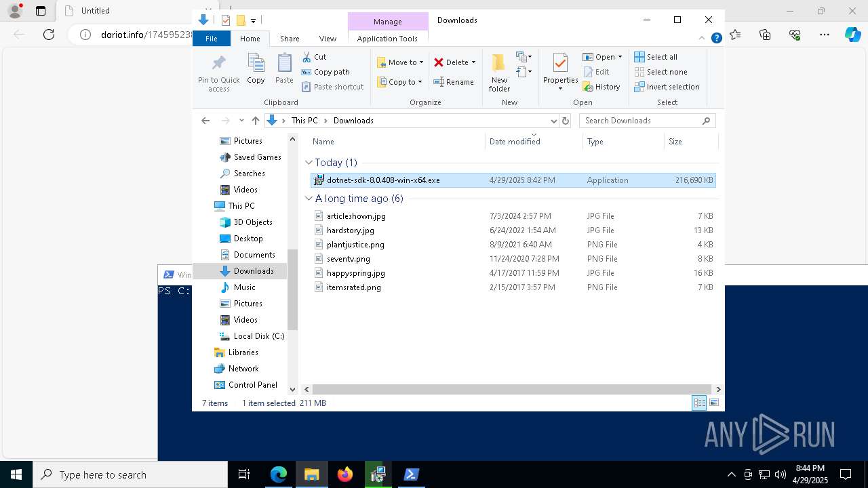Sort by Name column header
This screenshot has height=488, width=868.
(x=397, y=142)
